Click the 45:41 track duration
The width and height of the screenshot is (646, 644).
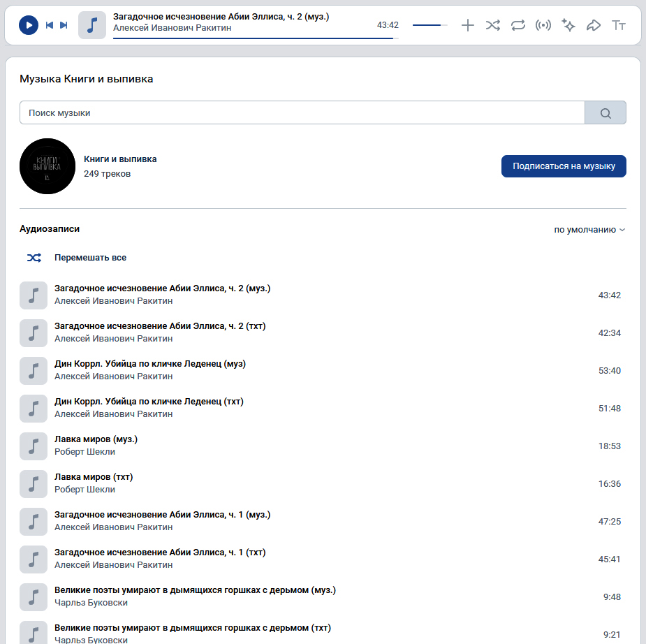[609, 559]
